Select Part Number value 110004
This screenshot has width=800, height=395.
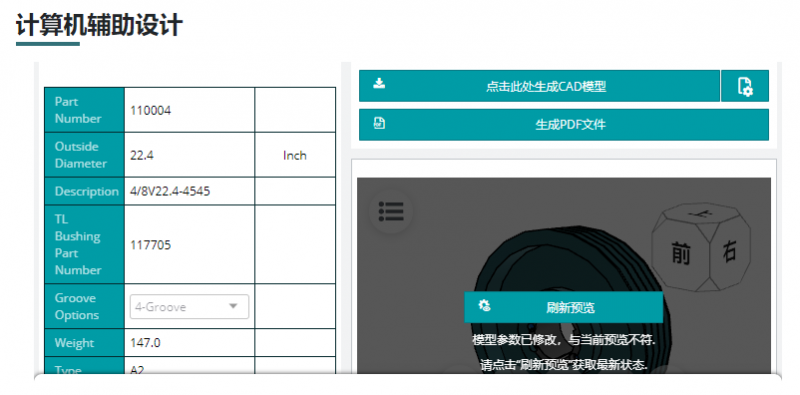pos(151,110)
